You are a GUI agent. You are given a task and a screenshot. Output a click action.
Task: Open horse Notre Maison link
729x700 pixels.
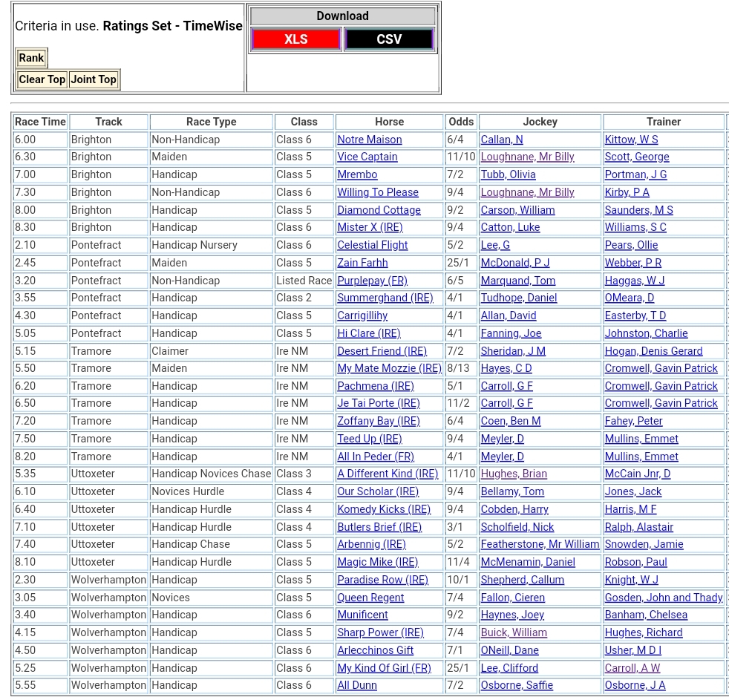[369, 140]
